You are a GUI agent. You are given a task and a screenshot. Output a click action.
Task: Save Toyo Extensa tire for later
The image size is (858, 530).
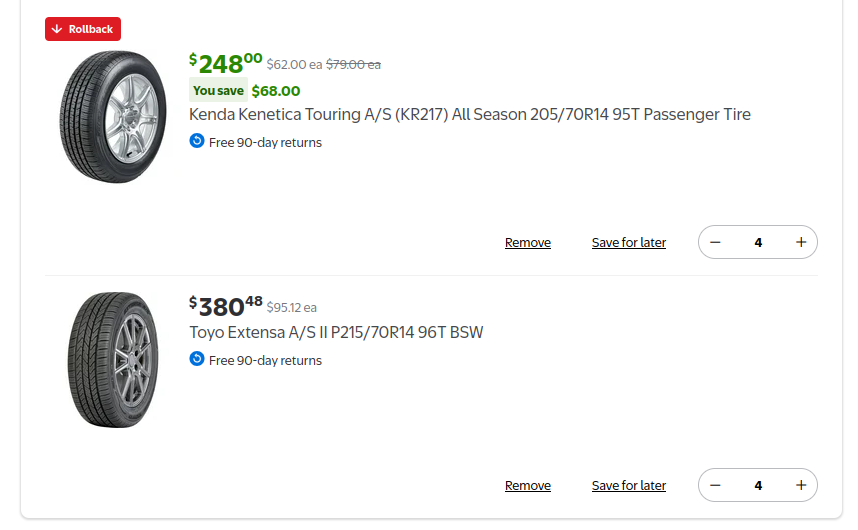click(629, 486)
